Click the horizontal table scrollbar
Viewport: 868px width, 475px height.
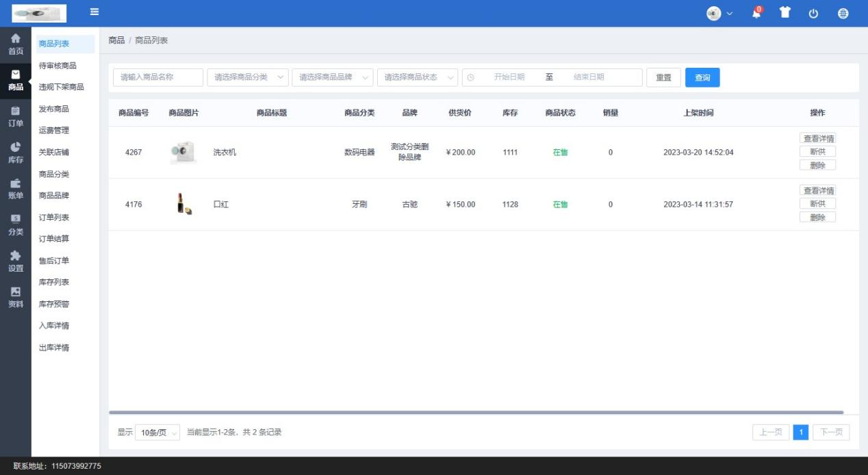476,412
